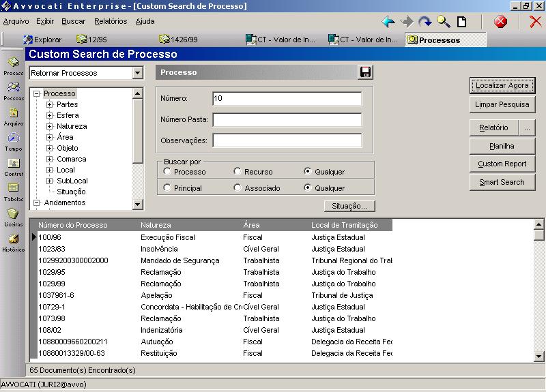Screen dimensions: 546x392
Task: Expand the SubLocal tree node
Action: pyautogui.click(x=49, y=181)
